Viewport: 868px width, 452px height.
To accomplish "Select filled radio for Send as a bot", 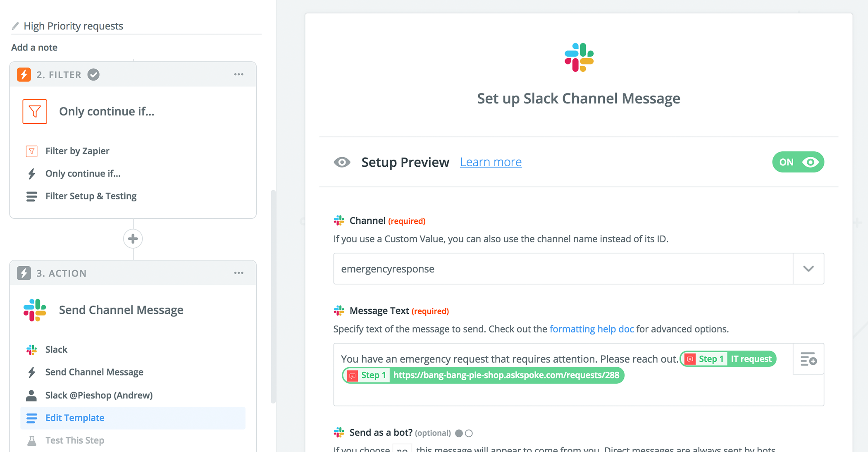I will point(459,433).
